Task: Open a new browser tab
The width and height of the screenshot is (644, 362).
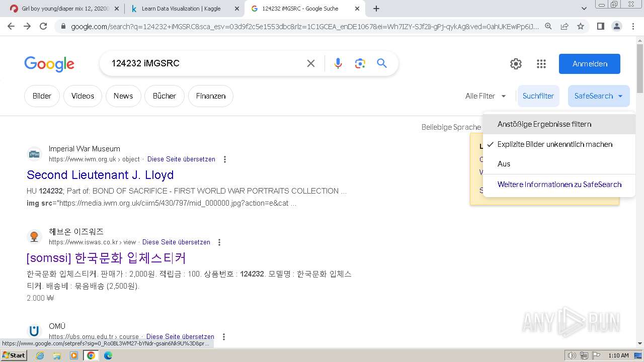Action: point(376,9)
